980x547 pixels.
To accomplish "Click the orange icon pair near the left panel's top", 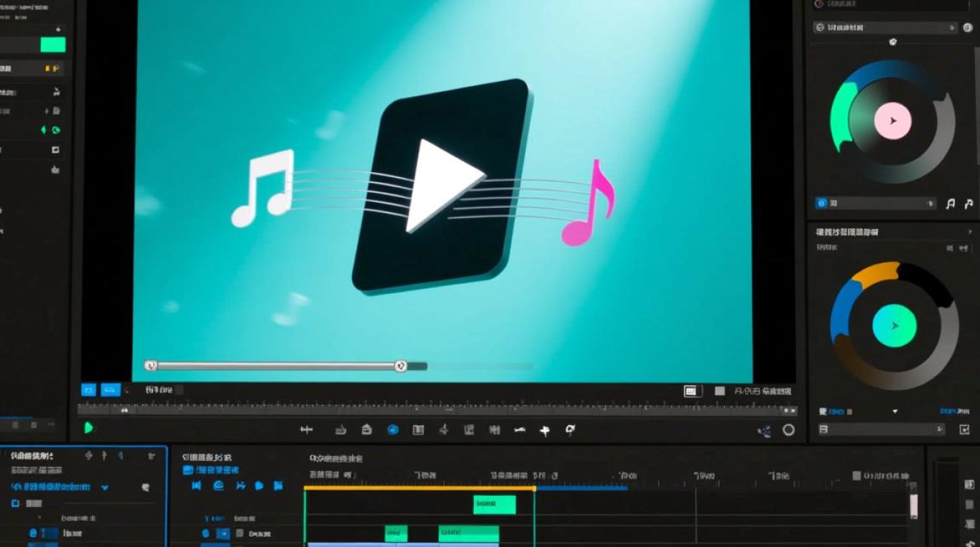I will tap(52, 69).
